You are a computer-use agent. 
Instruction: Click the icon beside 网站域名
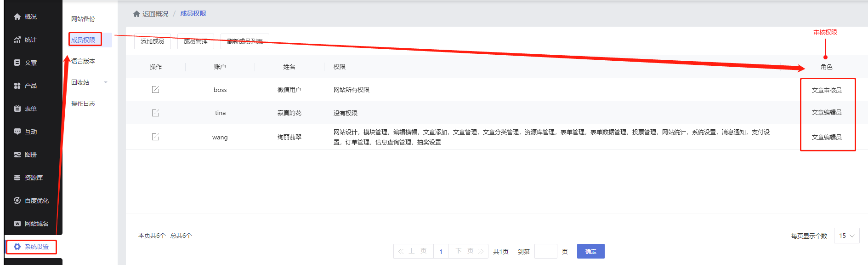click(17, 224)
